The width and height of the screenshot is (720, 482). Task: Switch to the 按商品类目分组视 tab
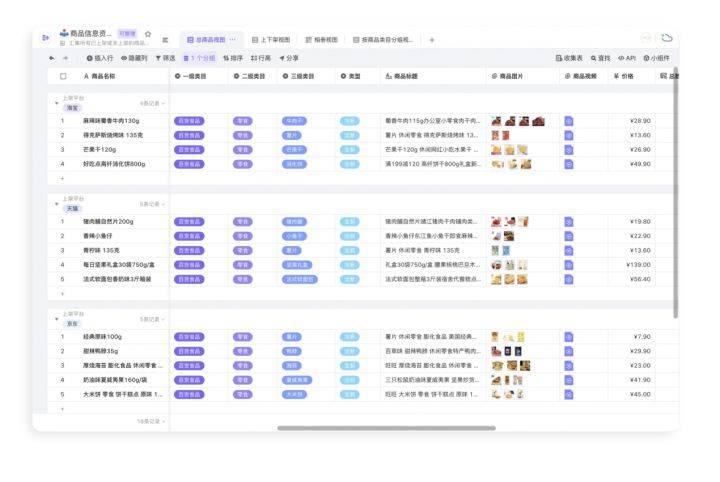click(x=383, y=40)
